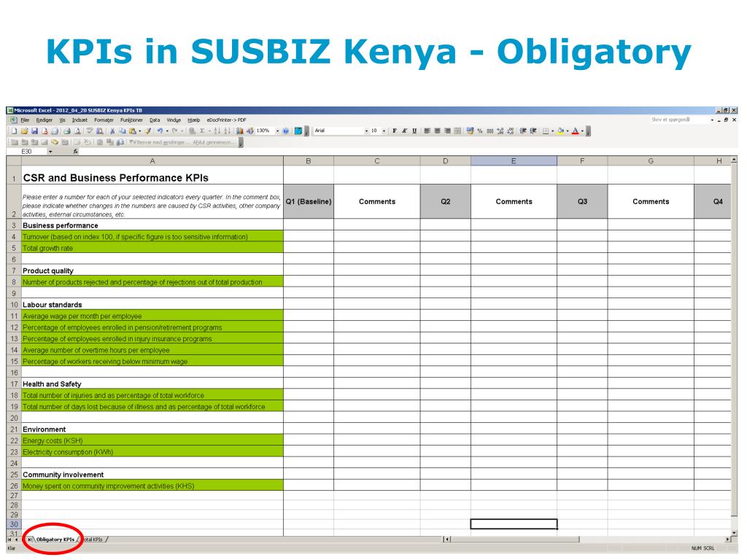This screenshot has width=747, height=560.
Task: Activate the Format Painter brush
Action: point(147,131)
